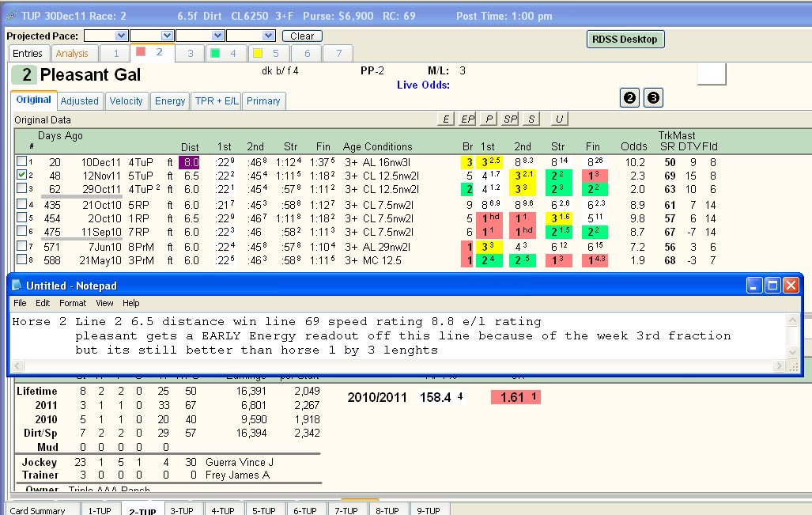Tick the checkbox for line 1 (10Dec11)
This screenshot has width=812, height=515.
pyautogui.click(x=22, y=161)
